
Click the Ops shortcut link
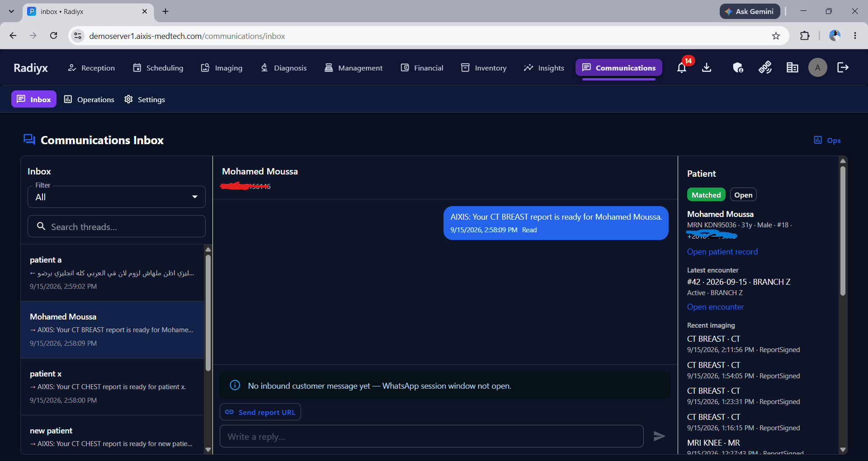(x=827, y=140)
